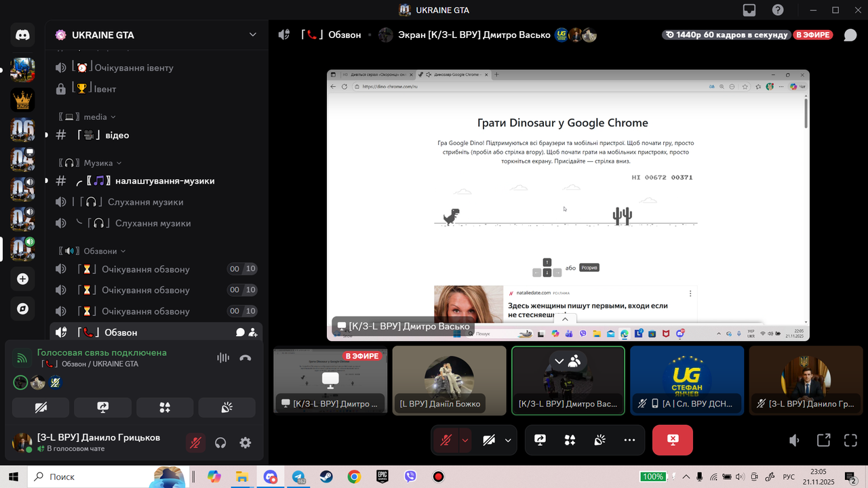Viewport: 868px width, 488px height.
Task: Select the locked Івент voice channel
Action: [157, 89]
